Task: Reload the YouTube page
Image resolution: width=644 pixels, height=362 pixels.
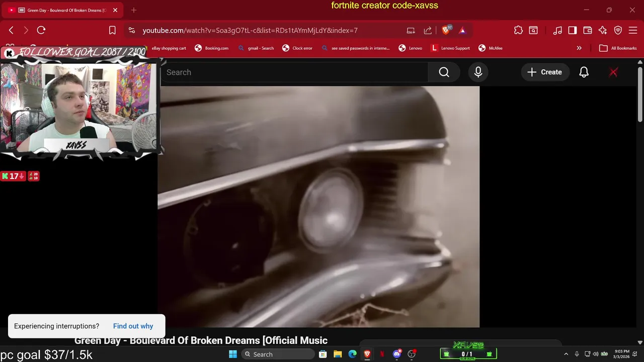Action: [x=41, y=30]
